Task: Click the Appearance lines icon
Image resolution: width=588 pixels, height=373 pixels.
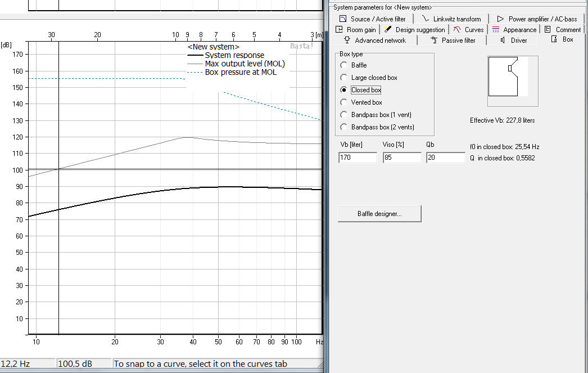Action: pyautogui.click(x=496, y=29)
